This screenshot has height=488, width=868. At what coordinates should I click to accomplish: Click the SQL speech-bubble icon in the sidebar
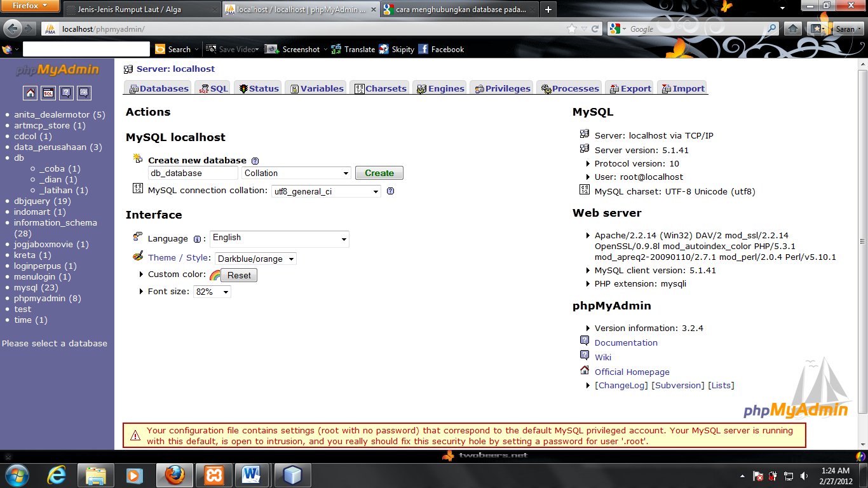click(x=84, y=93)
